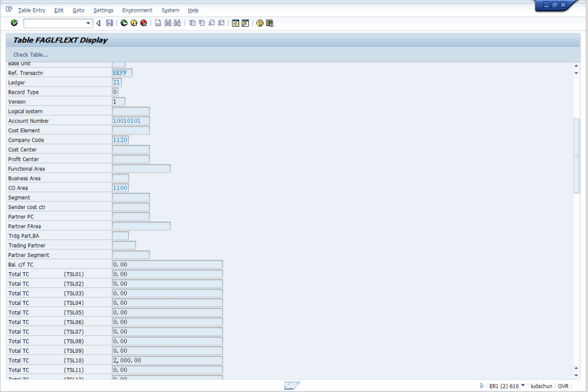Open the Table Entry menu

point(32,10)
